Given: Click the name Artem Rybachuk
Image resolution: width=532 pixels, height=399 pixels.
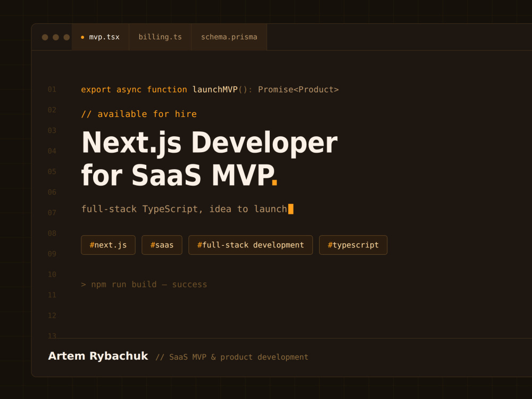Looking at the screenshot, I should 98,356.
